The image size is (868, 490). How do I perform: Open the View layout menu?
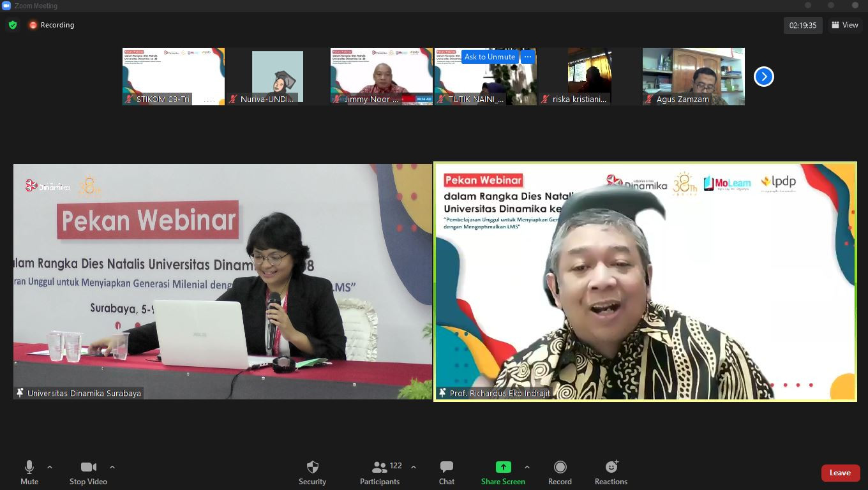[x=844, y=25]
